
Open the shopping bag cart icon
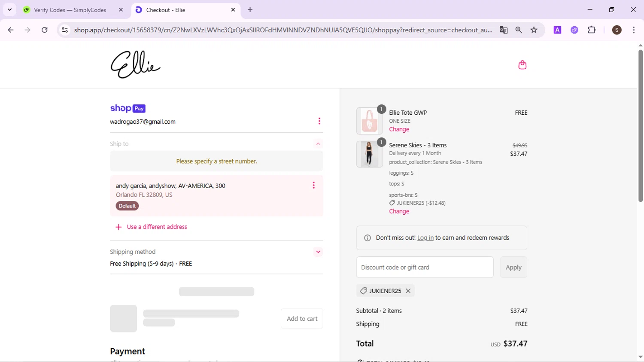pyautogui.click(x=522, y=65)
